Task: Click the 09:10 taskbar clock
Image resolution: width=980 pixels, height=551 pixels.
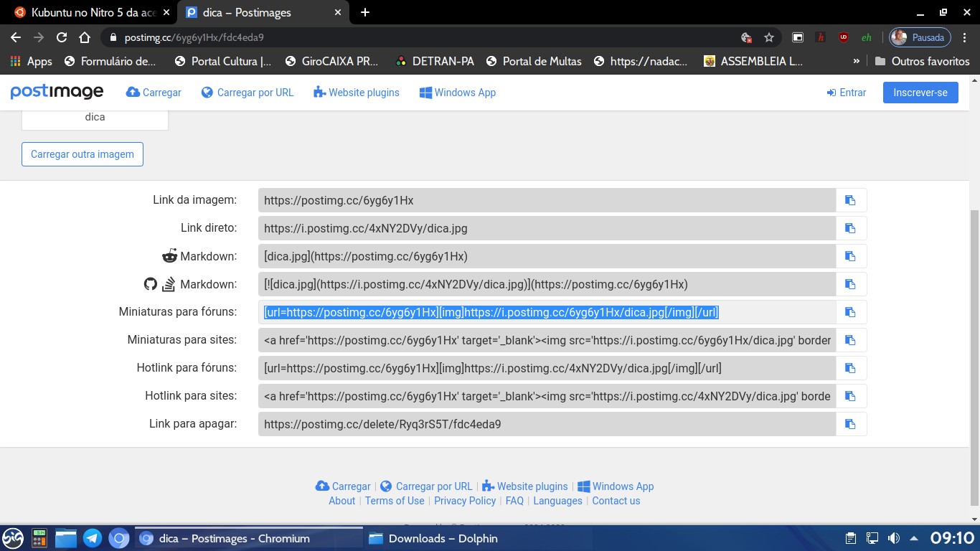Action: [952, 538]
